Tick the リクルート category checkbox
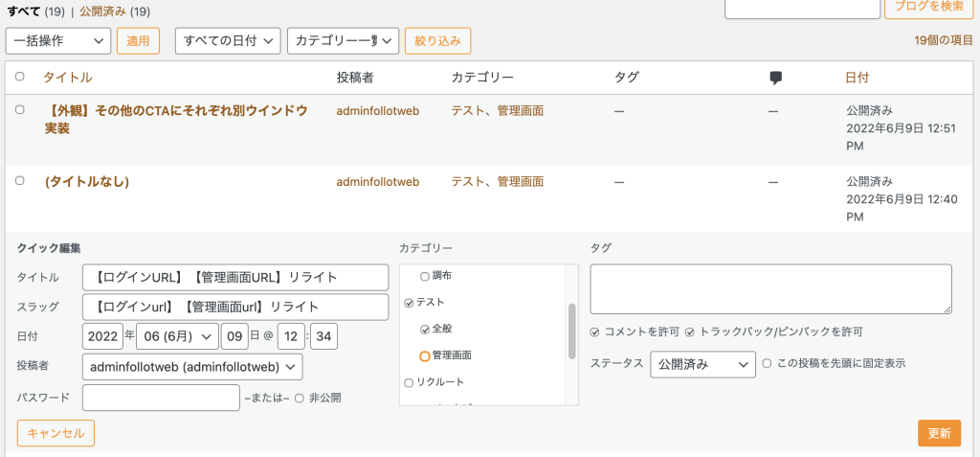The image size is (980, 457). click(x=410, y=382)
